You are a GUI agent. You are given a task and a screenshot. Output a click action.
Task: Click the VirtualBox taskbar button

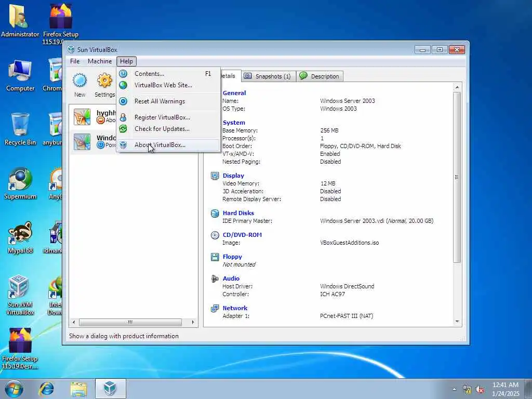pos(110,389)
